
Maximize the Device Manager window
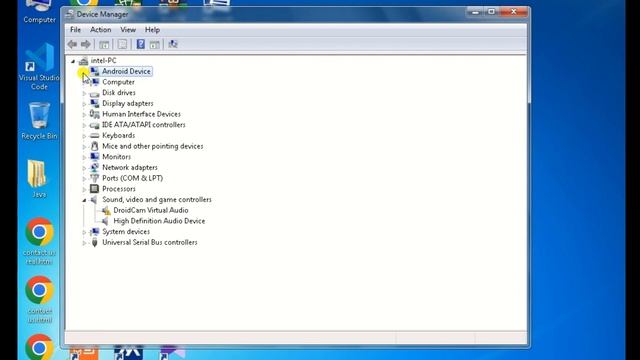tap(491, 12)
